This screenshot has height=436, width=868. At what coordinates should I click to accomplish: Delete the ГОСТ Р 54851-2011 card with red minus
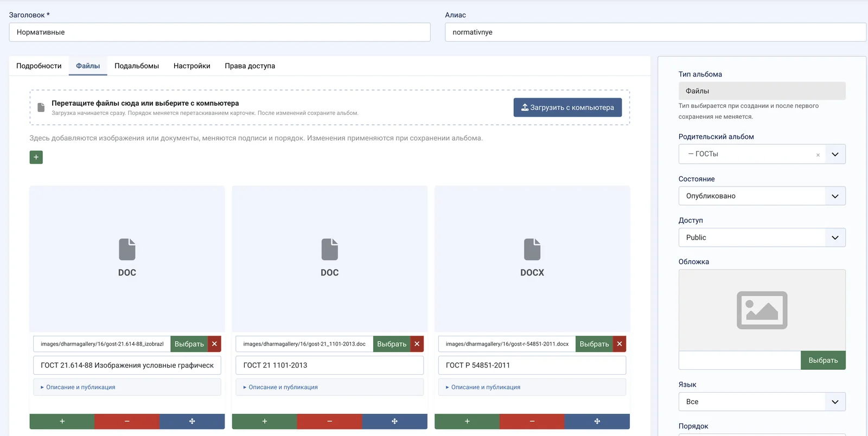[532, 421]
